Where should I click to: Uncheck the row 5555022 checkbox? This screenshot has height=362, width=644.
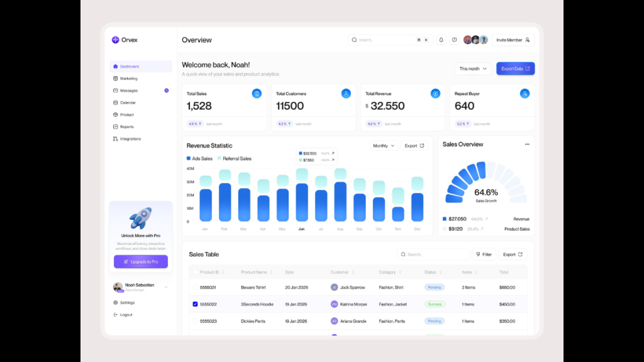pos(195,304)
